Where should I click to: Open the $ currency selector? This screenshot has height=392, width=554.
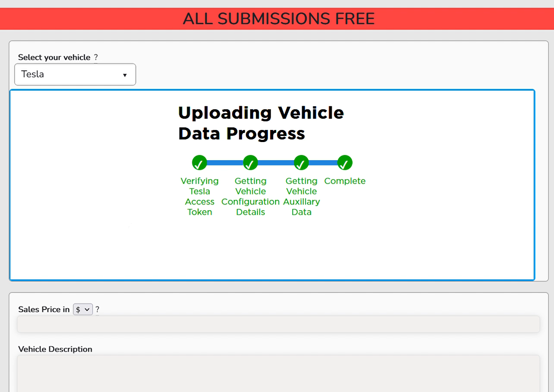83,310
